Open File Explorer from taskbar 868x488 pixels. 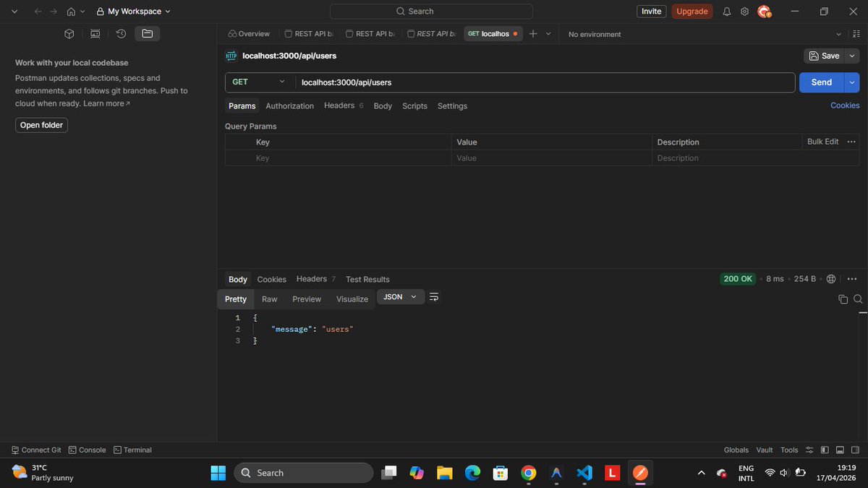(444, 473)
